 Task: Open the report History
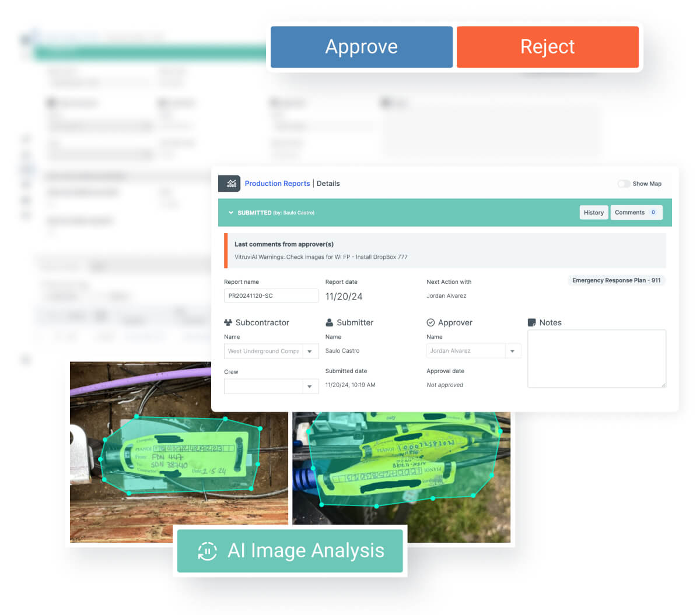coord(593,212)
